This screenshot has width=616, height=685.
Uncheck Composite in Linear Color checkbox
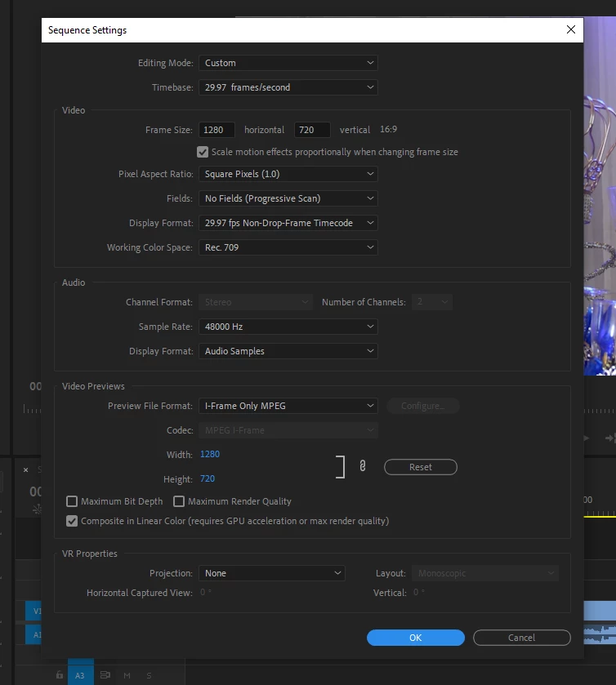(72, 521)
